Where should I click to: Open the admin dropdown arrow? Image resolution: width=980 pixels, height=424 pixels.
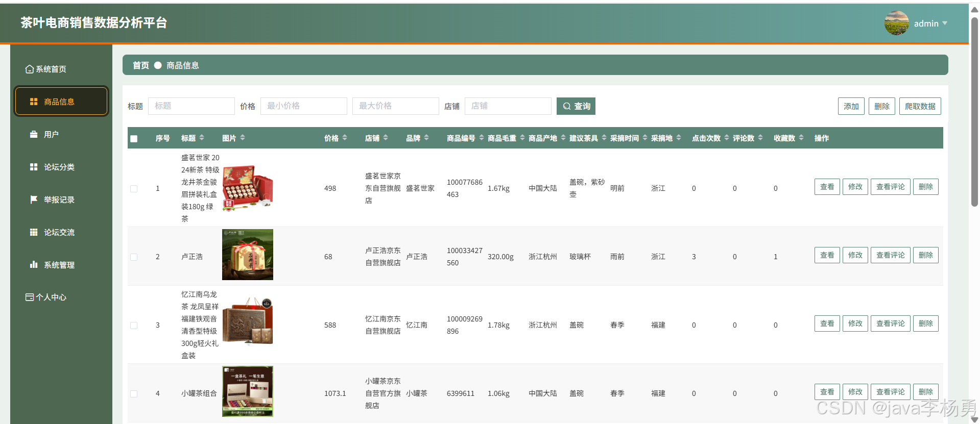[945, 23]
